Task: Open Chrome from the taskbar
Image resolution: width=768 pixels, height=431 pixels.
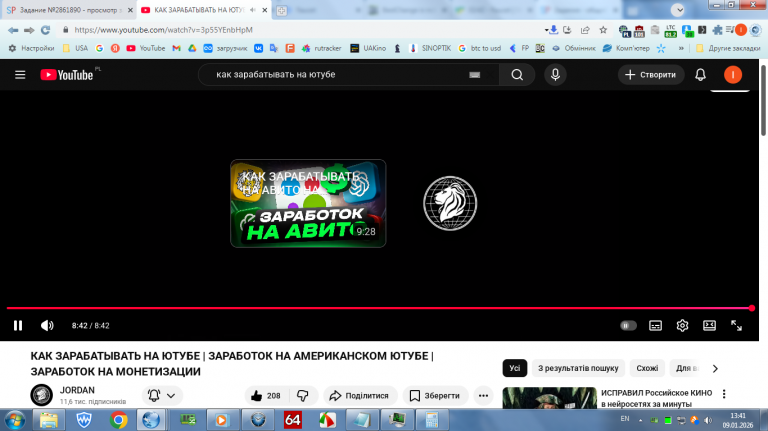Action: click(x=119, y=420)
